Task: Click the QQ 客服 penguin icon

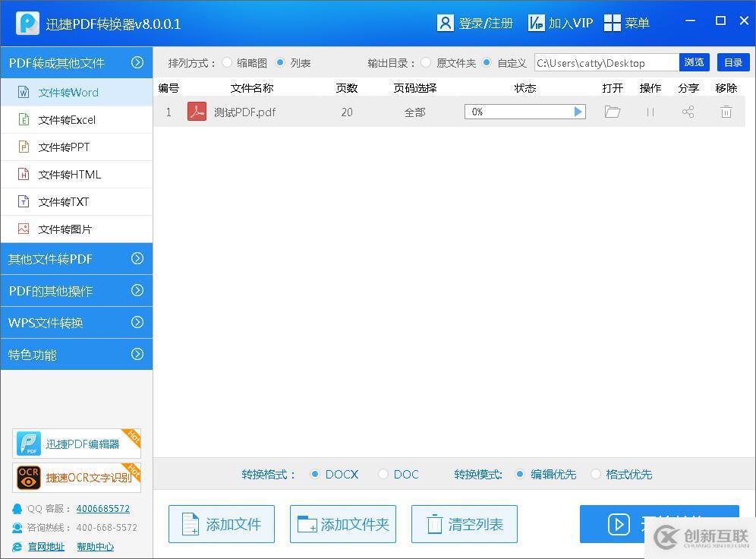Action: tap(17, 509)
